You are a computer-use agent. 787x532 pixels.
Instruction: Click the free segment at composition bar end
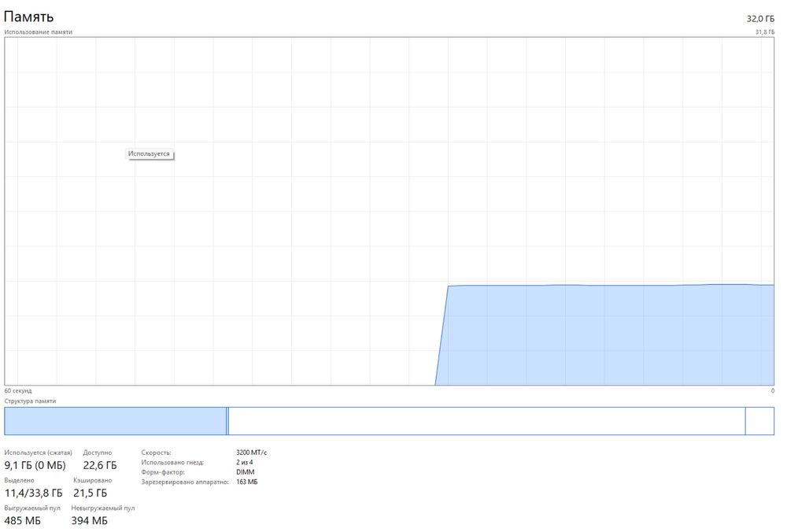coord(760,421)
